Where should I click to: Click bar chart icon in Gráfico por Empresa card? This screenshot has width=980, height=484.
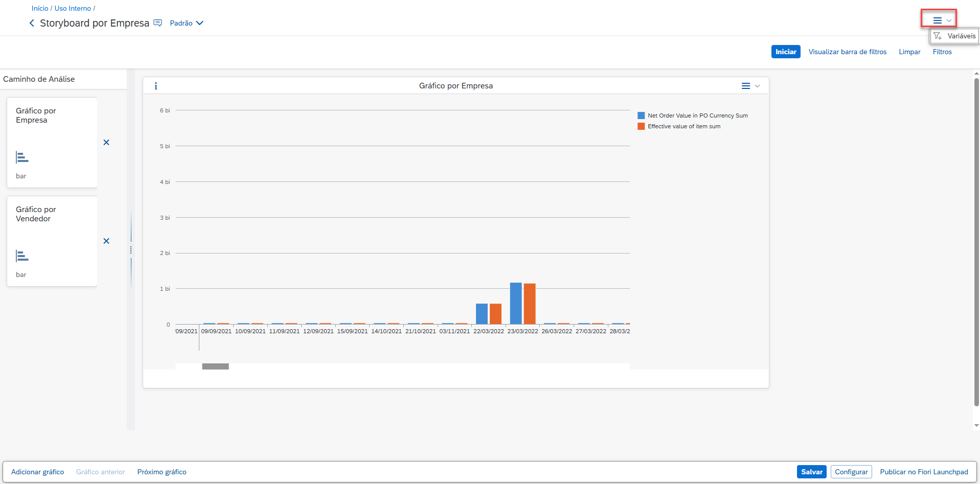pyautogui.click(x=22, y=157)
